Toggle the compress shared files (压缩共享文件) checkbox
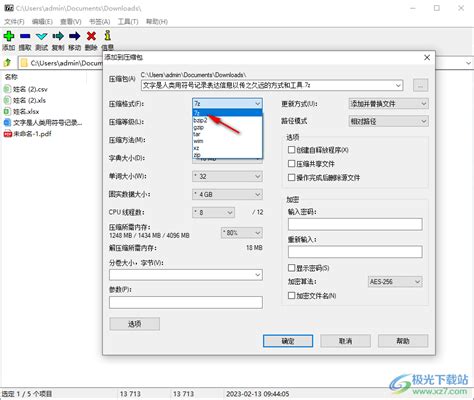The height and width of the screenshot is (400, 474). (291, 164)
